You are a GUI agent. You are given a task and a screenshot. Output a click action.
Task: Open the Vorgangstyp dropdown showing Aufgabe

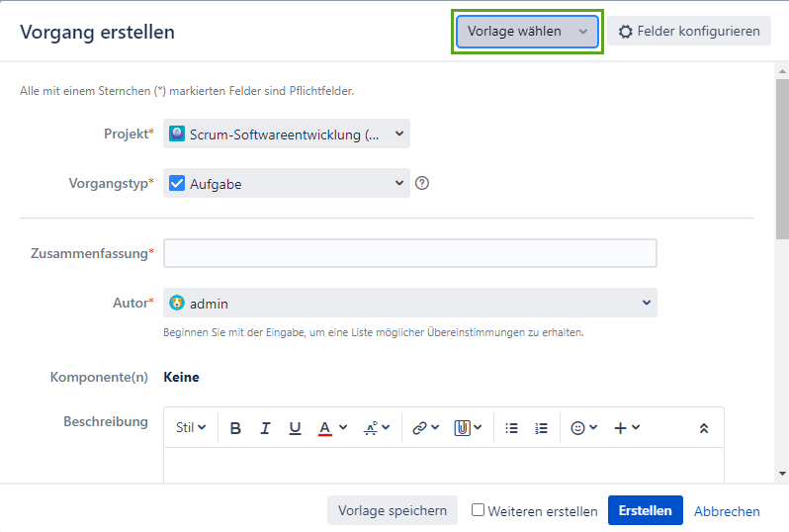pos(287,183)
